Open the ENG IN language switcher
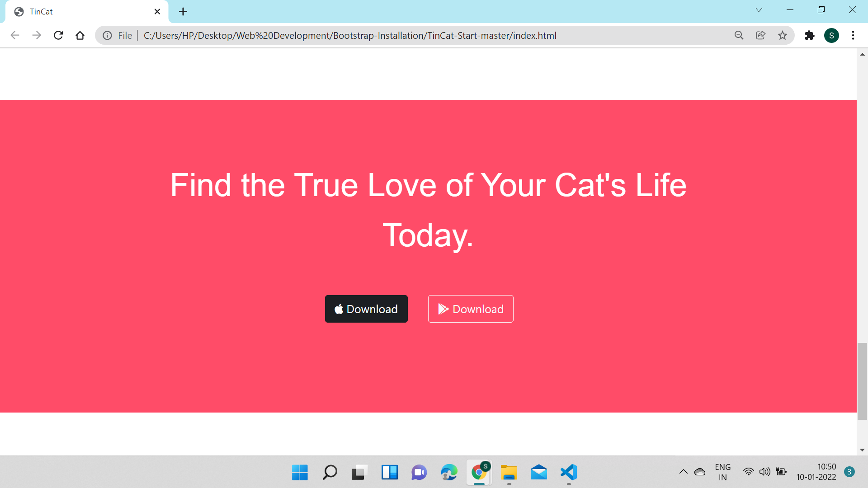 pos(723,471)
